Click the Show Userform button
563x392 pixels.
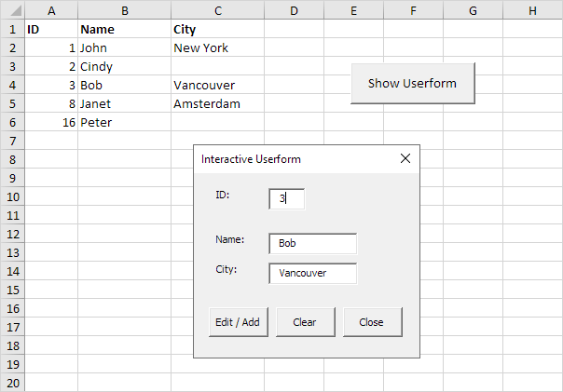412,84
